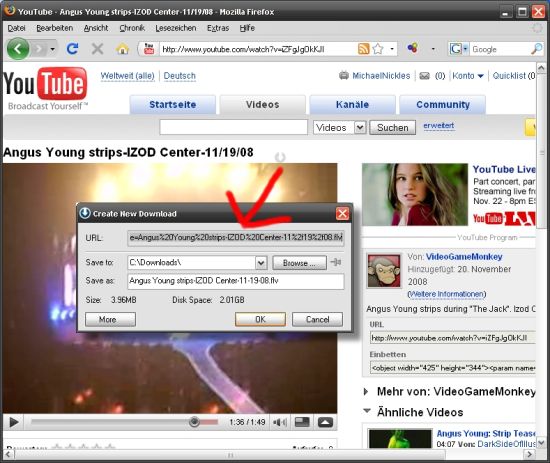
Task: Bookmark page with star icon
Action: [378, 49]
